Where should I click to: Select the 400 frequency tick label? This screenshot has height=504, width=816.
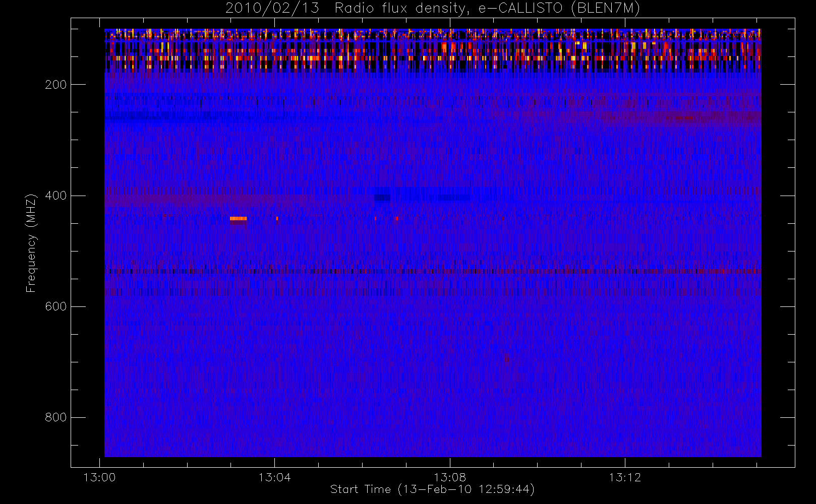click(x=56, y=196)
